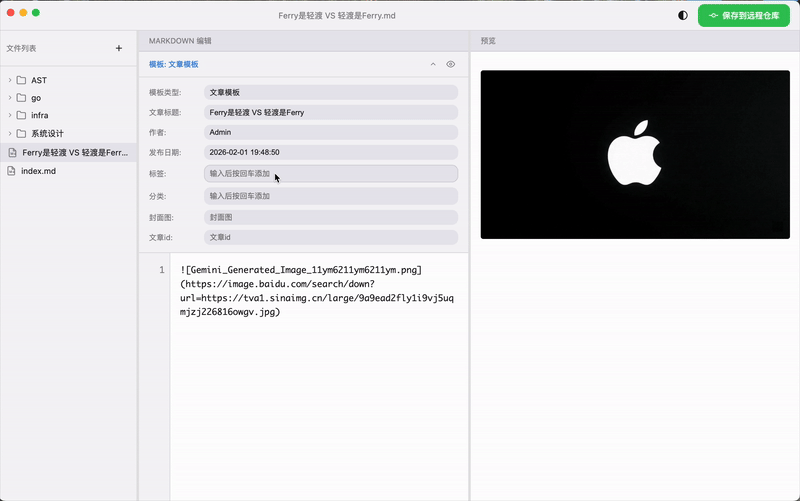Expand the AST folder chevron
The width and height of the screenshot is (800, 501).
click(x=10, y=80)
